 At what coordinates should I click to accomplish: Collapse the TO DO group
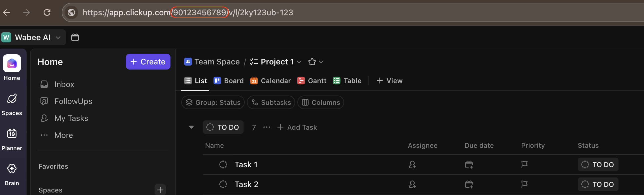click(x=191, y=127)
